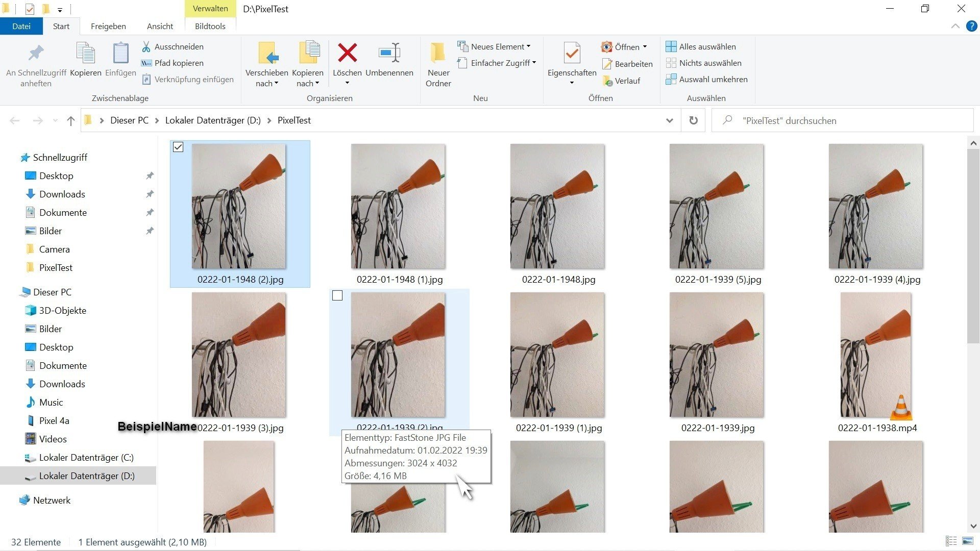The image size is (980, 551).
Task: Select 3D-Objekte in sidebar
Action: pyautogui.click(x=62, y=310)
